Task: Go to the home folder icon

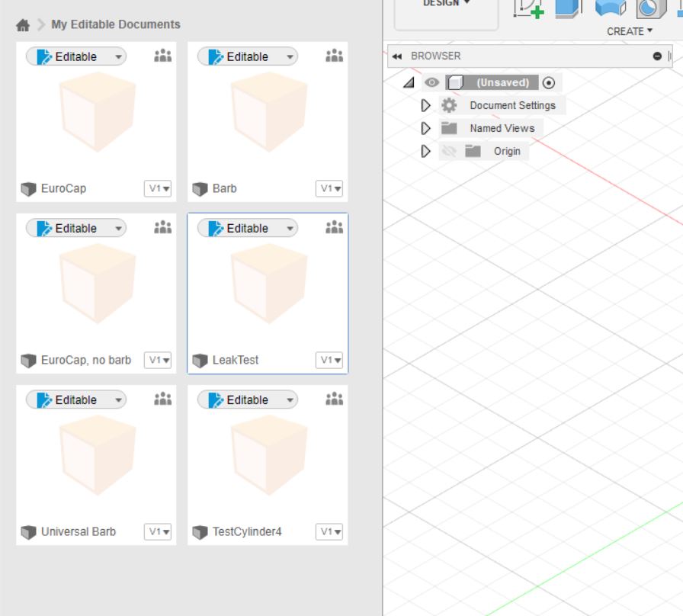Action: tap(23, 25)
